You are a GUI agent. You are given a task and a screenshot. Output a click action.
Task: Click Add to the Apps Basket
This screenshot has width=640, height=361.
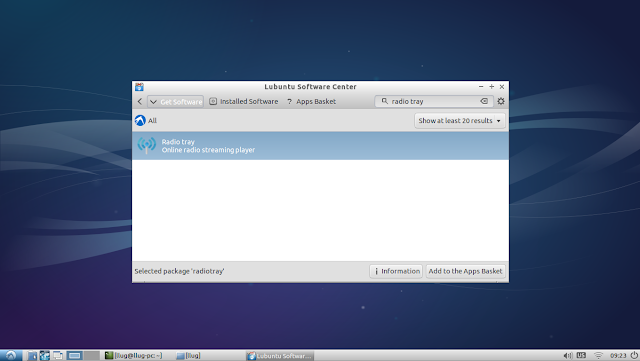point(465,271)
